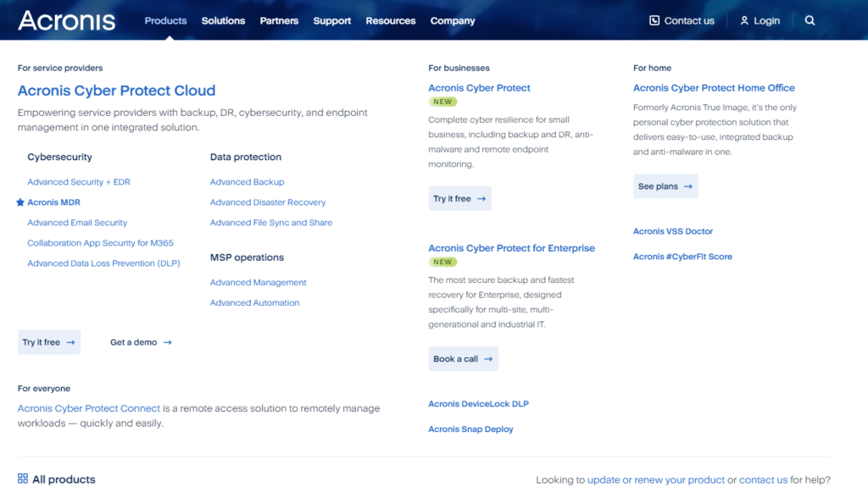Open Collaboration App Security for M365

100,243
